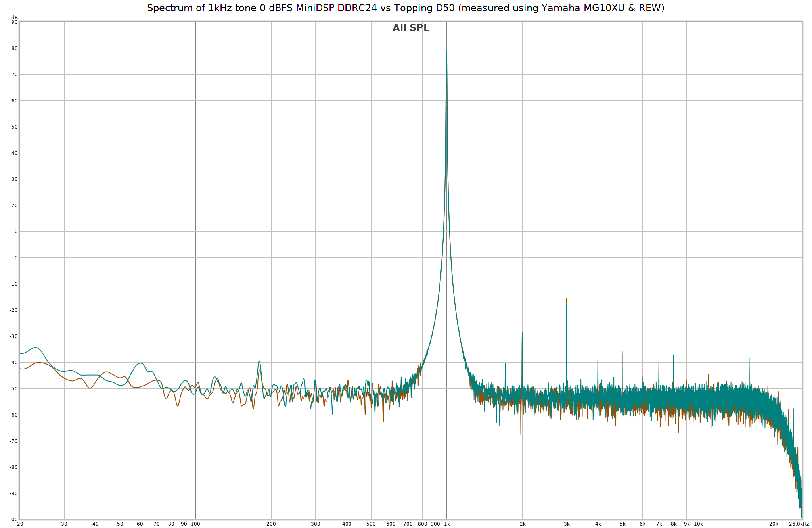Click the 'dB' unit label on the vertical axis

(15, 18)
